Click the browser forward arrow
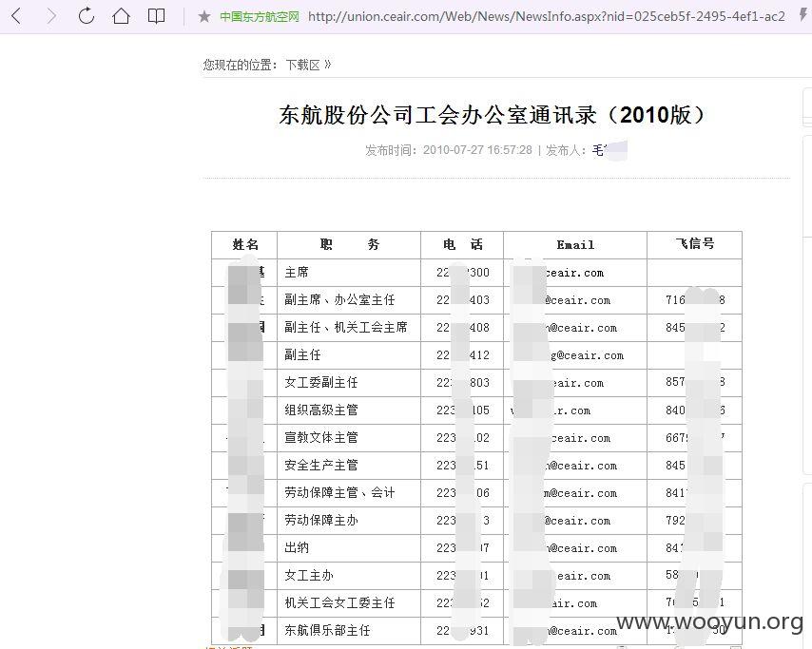This screenshot has width=812, height=649. point(51,16)
